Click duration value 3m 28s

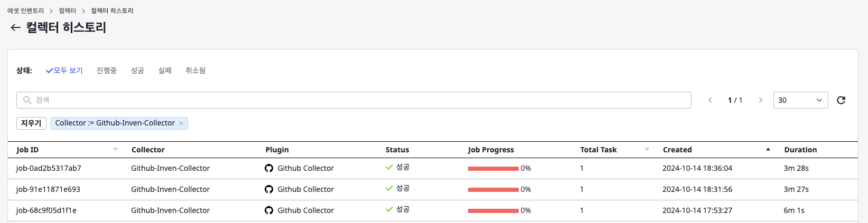[796, 168]
